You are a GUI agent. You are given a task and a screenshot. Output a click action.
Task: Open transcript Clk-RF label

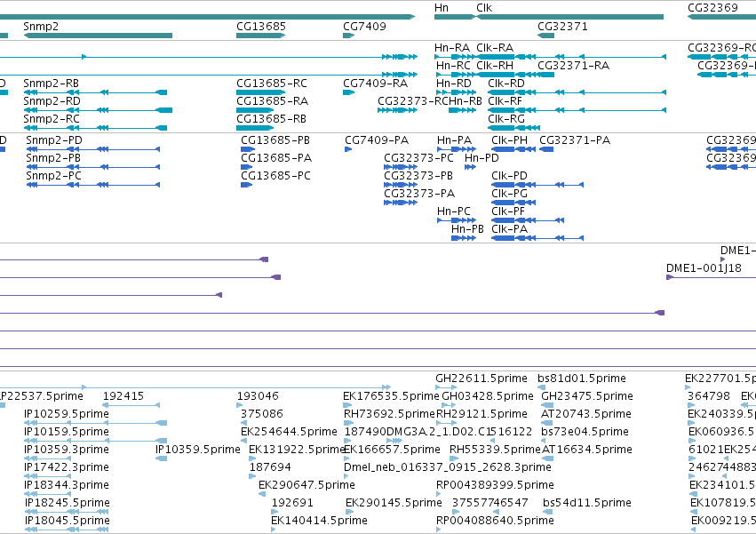(505, 100)
